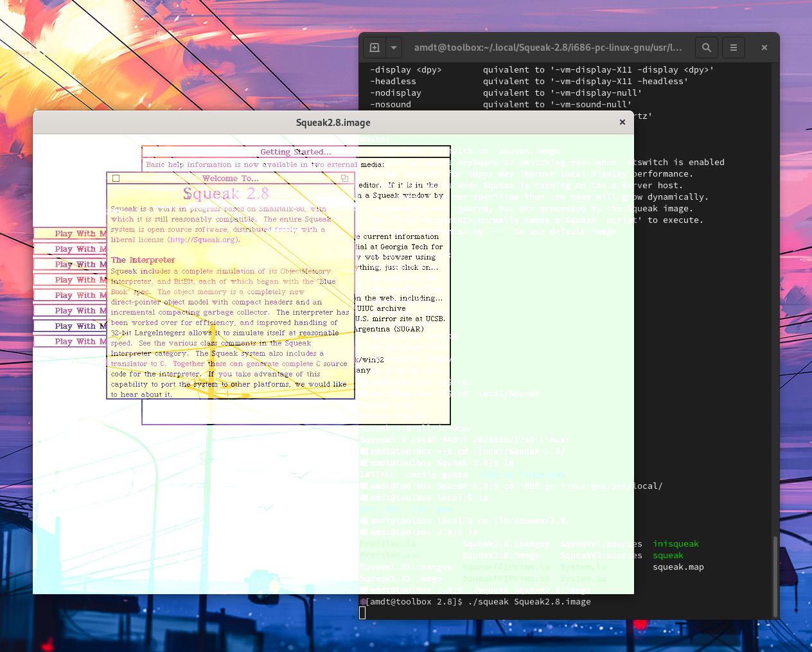Open a new tab in the terminal
Screen dimensions: 812x652
pyautogui.click(x=375, y=48)
